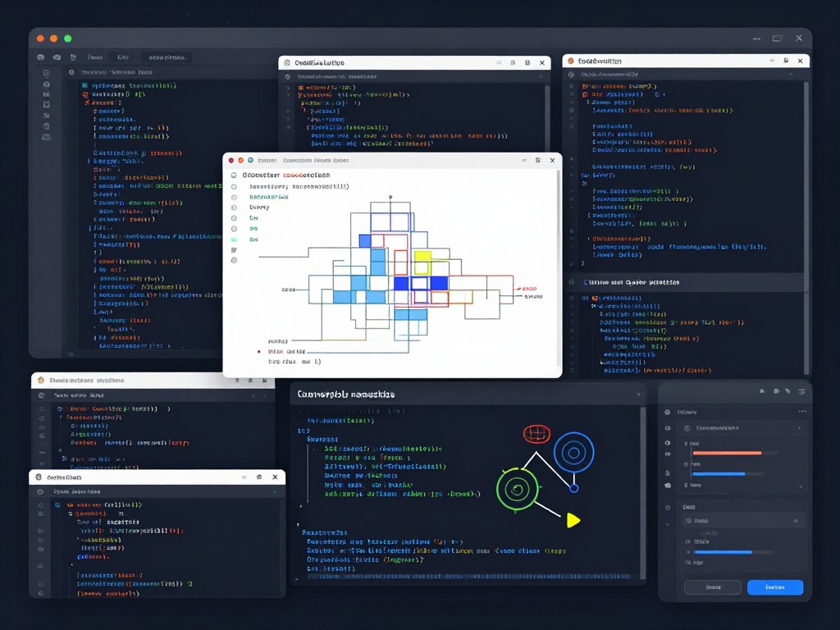Viewport: 840px width, 630px height.
Task: Adjust the orange slider in the right panel
Action: coord(725,453)
